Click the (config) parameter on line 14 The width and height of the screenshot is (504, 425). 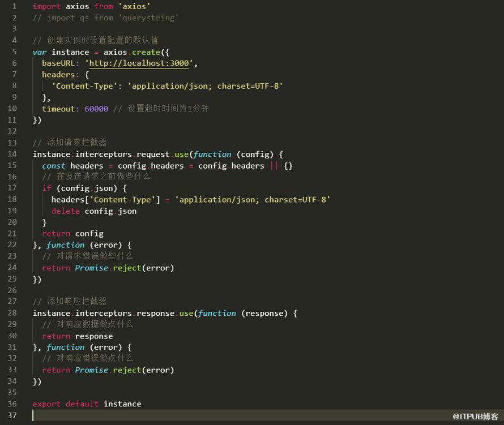pyautogui.click(x=255, y=154)
